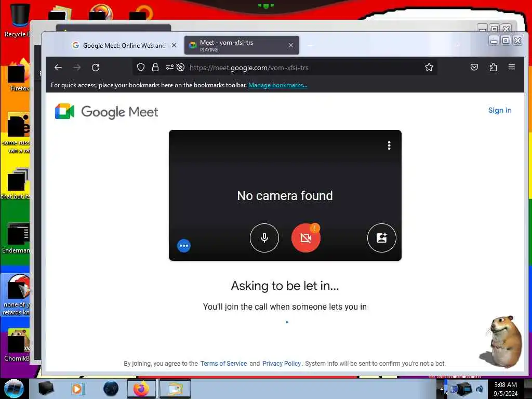Open the Terms of Service link

pyautogui.click(x=223, y=363)
